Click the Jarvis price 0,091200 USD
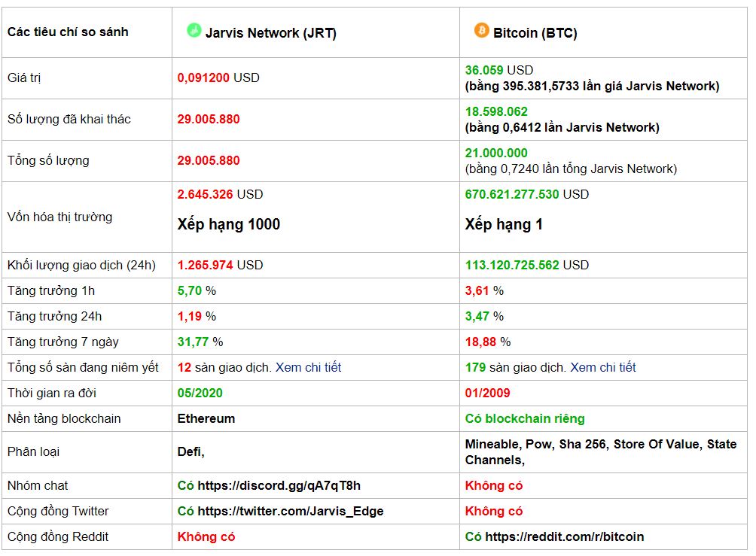756x556 pixels. click(x=218, y=78)
